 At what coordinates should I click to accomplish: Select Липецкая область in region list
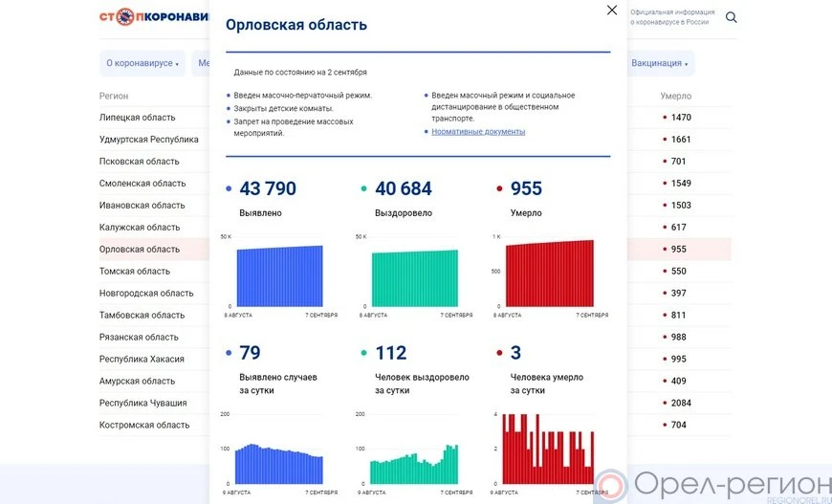[137, 118]
